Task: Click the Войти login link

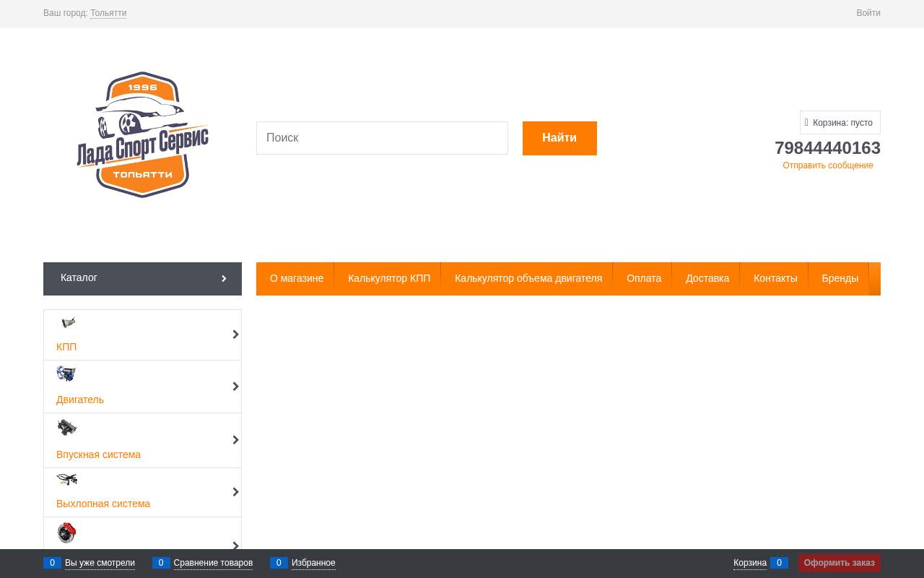Action: pos(868,13)
